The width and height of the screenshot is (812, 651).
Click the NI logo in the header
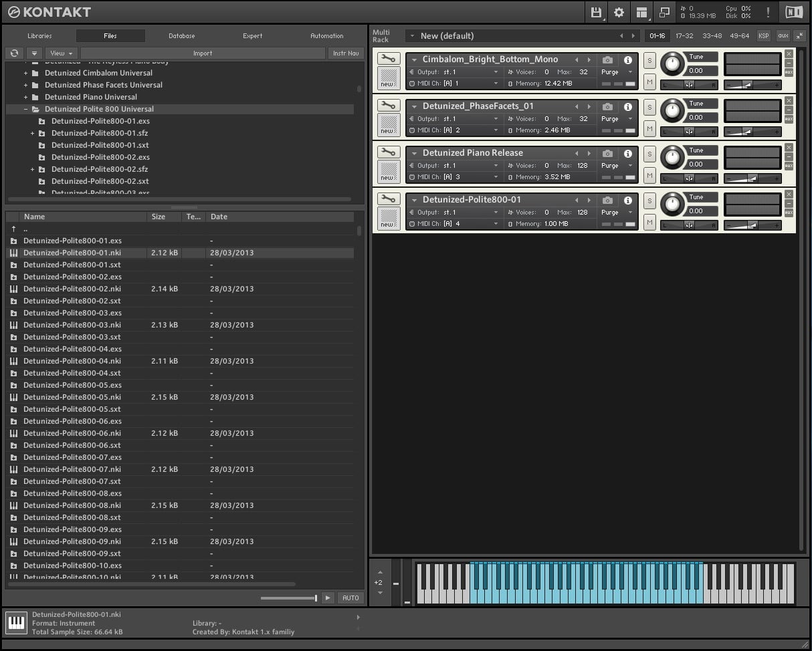(x=794, y=12)
